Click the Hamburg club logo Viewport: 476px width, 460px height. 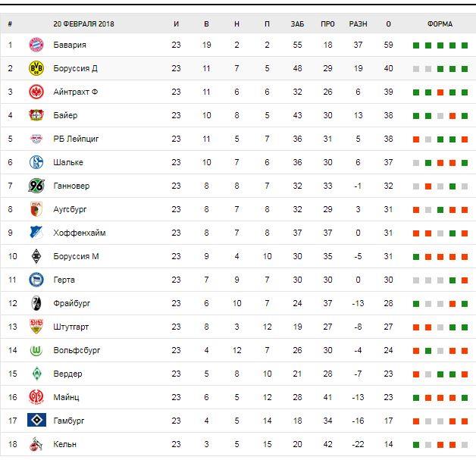pyautogui.click(x=36, y=421)
